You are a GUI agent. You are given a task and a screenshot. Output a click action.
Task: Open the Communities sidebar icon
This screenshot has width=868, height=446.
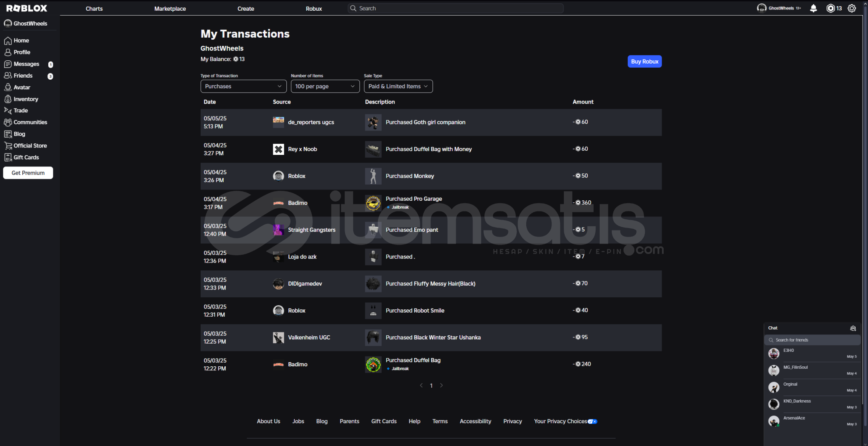click(x=8, y=122)
